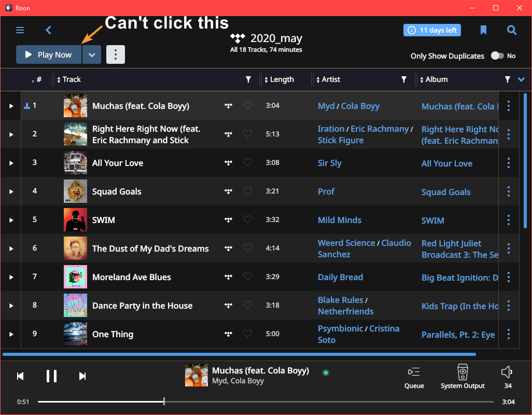Open album All Your Love link
The width and height of the screenshot is (532, 415).
pos(447,163)
